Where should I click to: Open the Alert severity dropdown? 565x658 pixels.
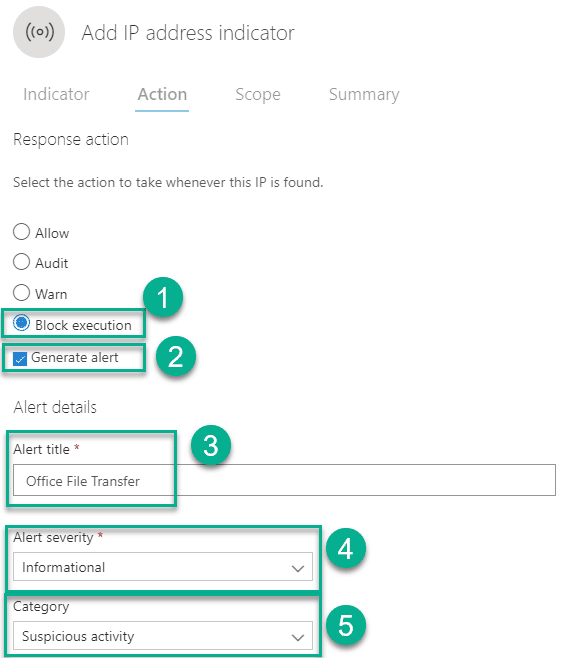tap(163, 567)
